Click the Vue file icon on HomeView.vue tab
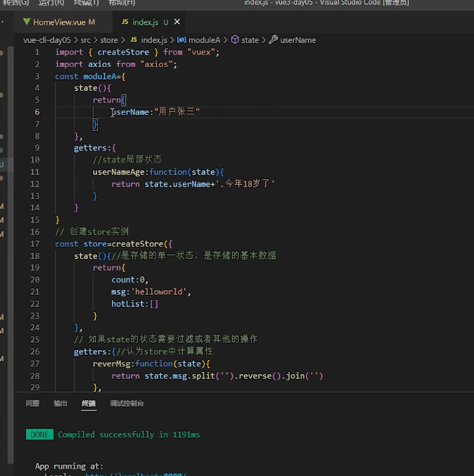Viewport: 474px width, 476px height. point(27,22)
